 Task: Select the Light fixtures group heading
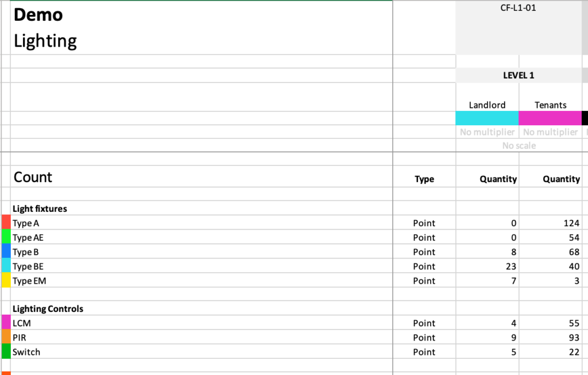coord(40,209)
